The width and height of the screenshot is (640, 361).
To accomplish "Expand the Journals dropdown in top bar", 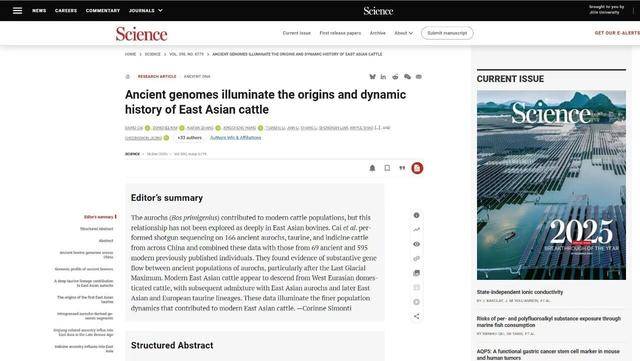I will pos(145,11).
